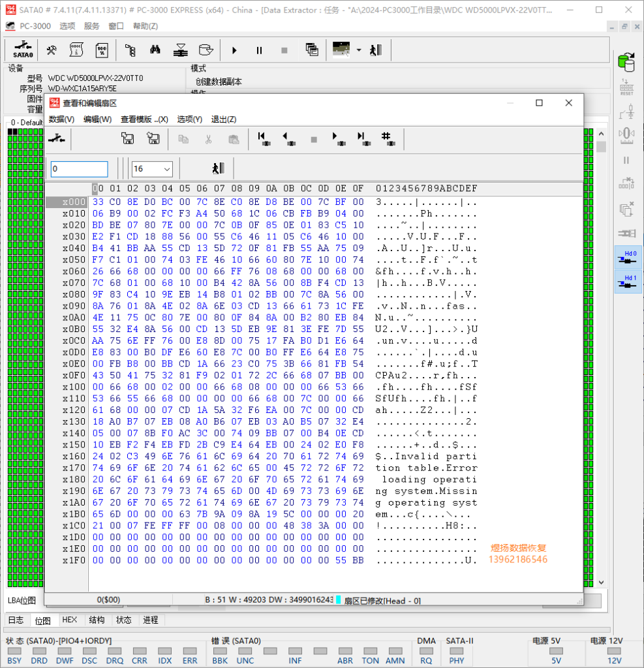Screen dimensions: 644x668
Task: Open the dropdown arrow beside the map image icon
Action: pos(359,50)
